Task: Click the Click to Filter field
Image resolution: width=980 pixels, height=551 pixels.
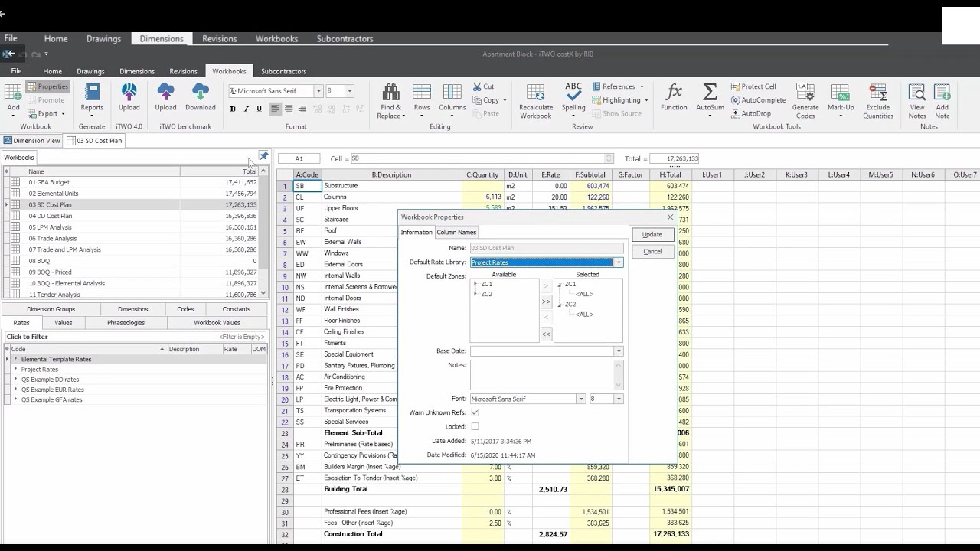Action: (136, 337)
